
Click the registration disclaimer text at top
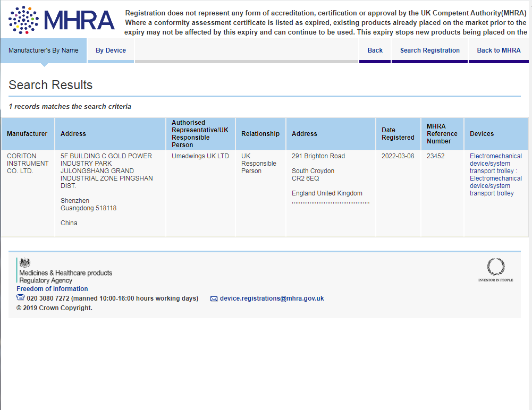click(326, 22)
